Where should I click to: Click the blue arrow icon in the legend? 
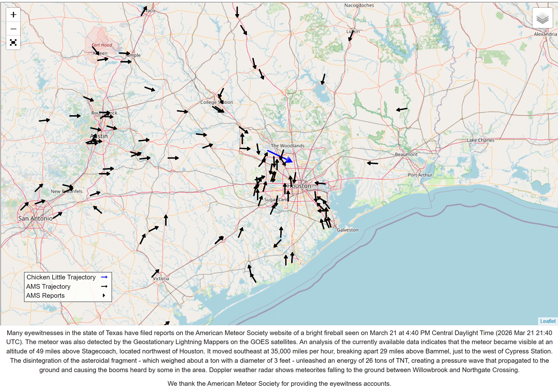[x=104, y=277]
